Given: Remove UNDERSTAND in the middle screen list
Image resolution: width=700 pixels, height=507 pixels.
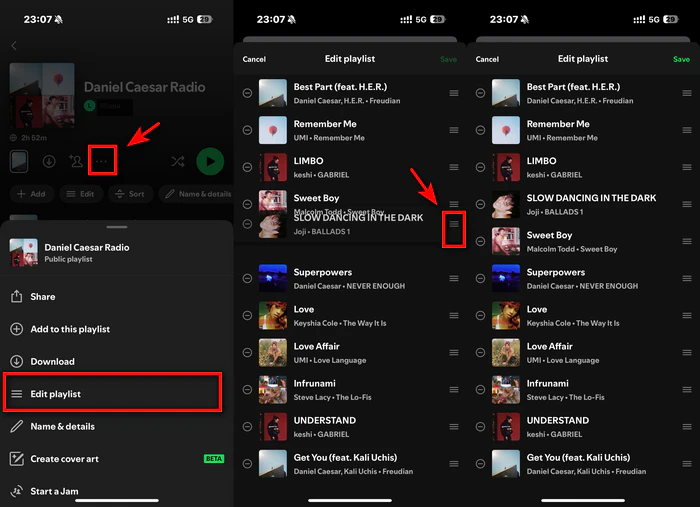Looking at the screenshot, I should click(247, 426).
